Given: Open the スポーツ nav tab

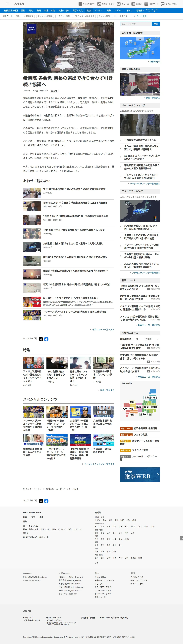Looking at the screenshot, I should click(x=119, y=11).
